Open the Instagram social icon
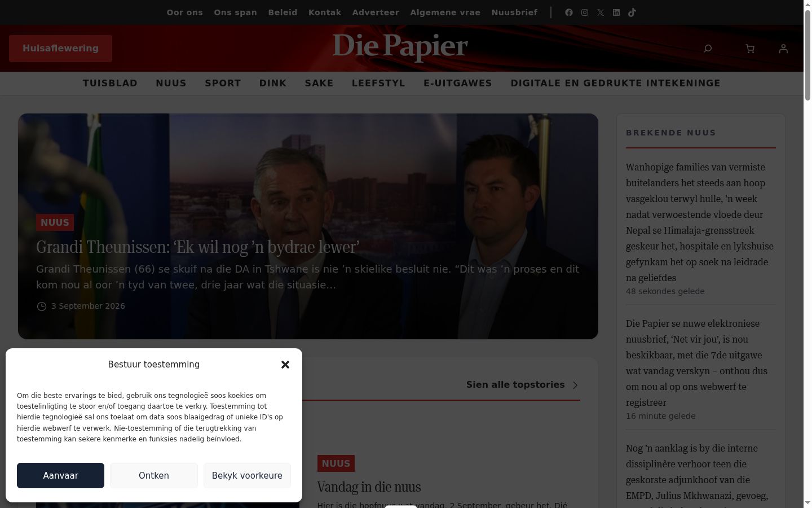This screenshot has height=508, width=812. coord(585,12)
